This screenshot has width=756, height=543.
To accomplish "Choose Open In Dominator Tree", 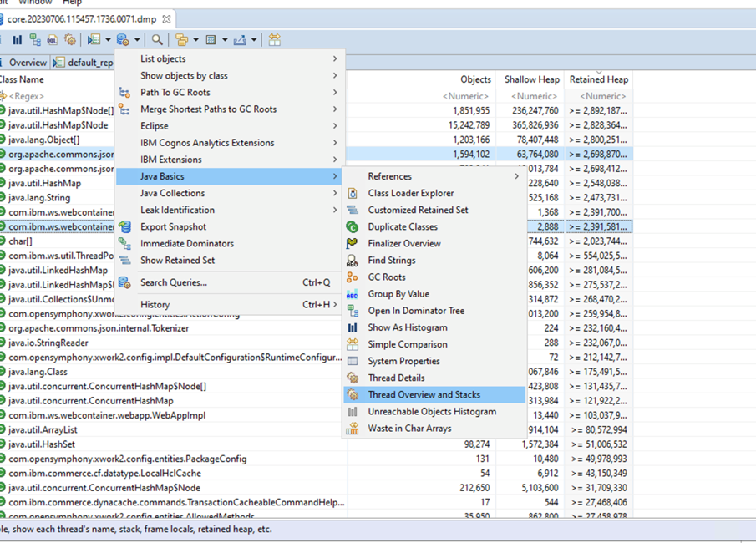I will point(415,311).
